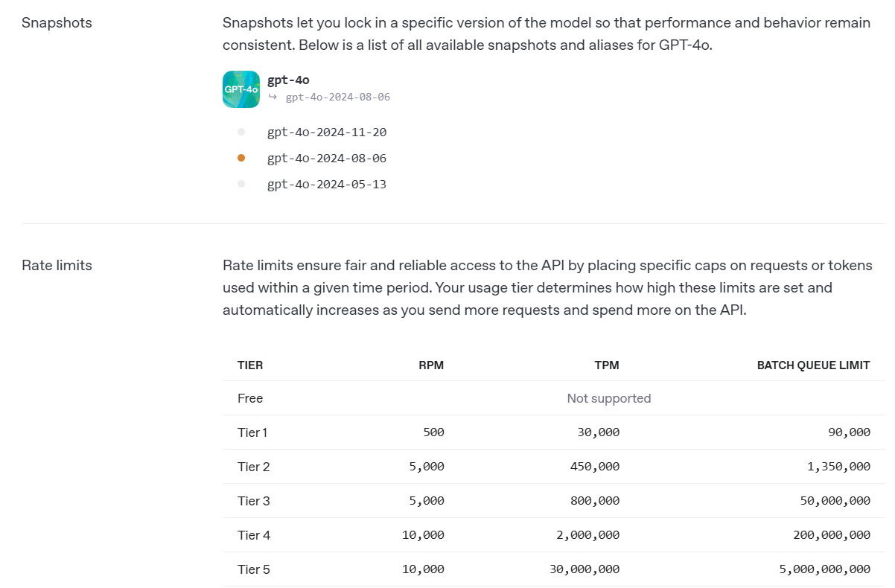
Task: Select the dot beside gpt-4o-2024-11-20 snapshot
Action: coord(241,132)
